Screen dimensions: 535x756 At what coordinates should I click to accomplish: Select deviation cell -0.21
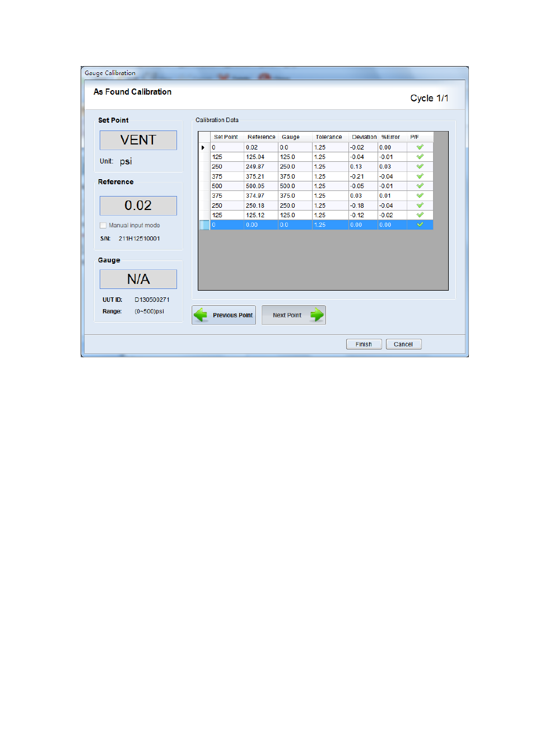point(364,176)
